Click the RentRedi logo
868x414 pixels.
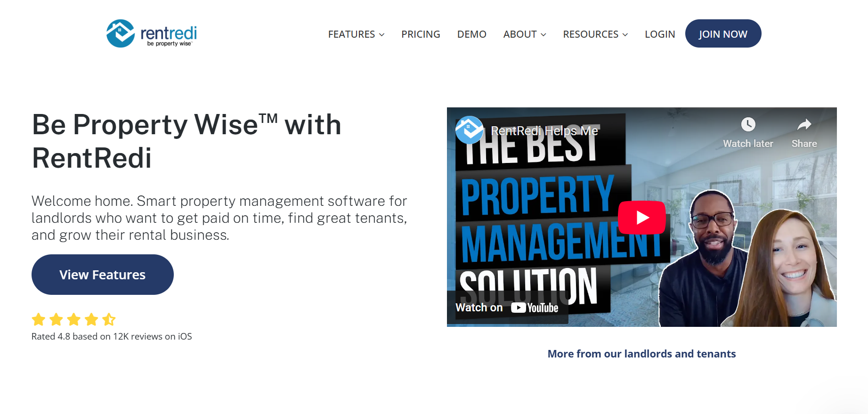click(151, 33)
